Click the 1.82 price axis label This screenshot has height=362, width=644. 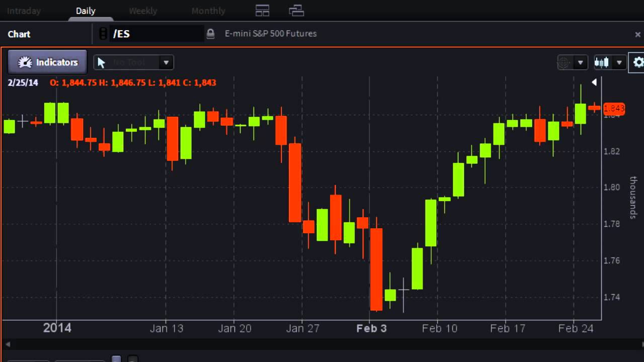pyautogui.click(x=612, y=151)
